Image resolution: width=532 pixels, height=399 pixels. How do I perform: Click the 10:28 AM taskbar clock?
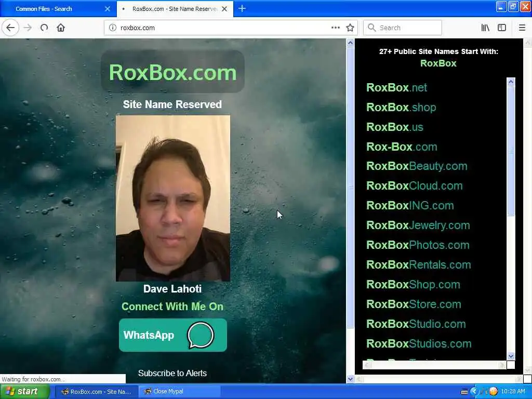click(x=513, y=392)
